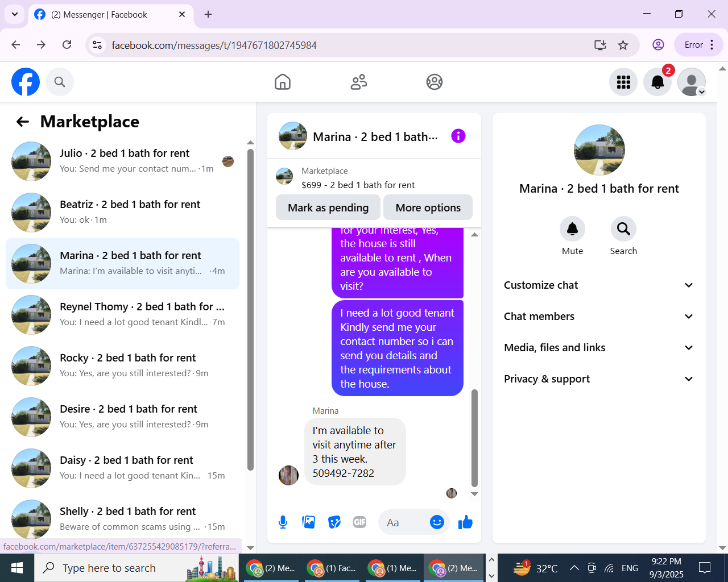Expand Privacy & support section
This screenshot has height=582, width=728.
599,379
